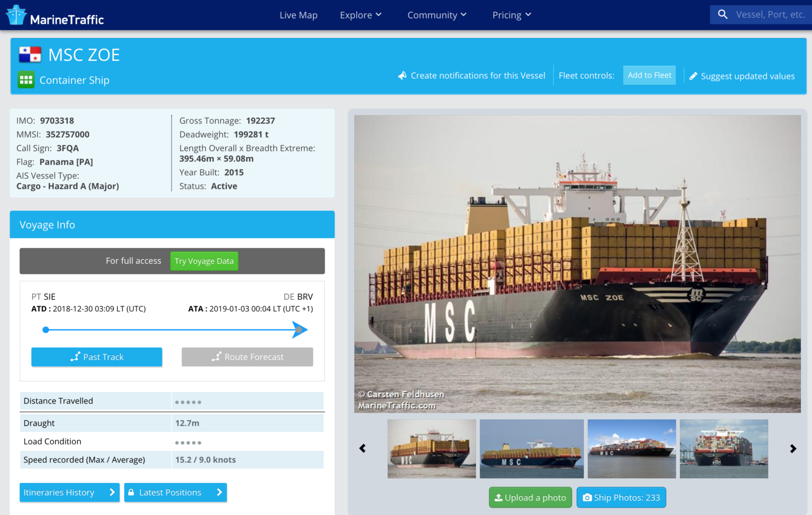
Task: Click the search magnifier icon
Action: [723, 15]
